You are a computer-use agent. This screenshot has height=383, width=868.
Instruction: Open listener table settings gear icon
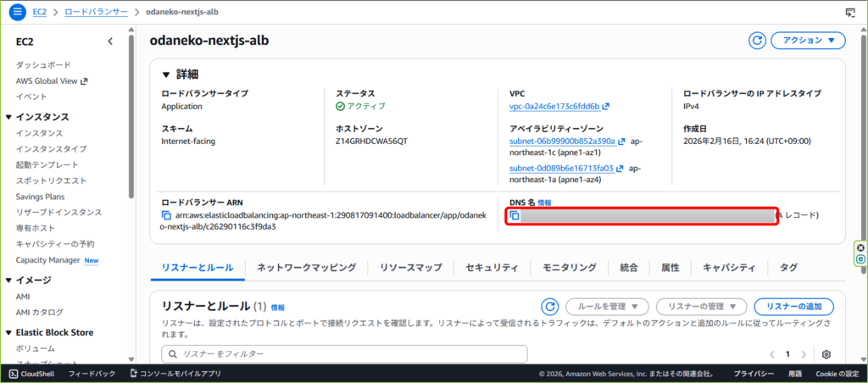click(x=826, y=354)
